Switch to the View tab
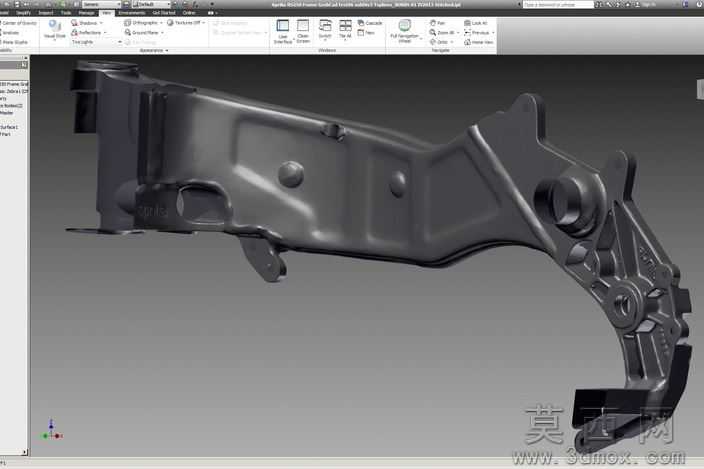This screenshot has height=469, width=704. pyautogui.click(x=107, y=13)
